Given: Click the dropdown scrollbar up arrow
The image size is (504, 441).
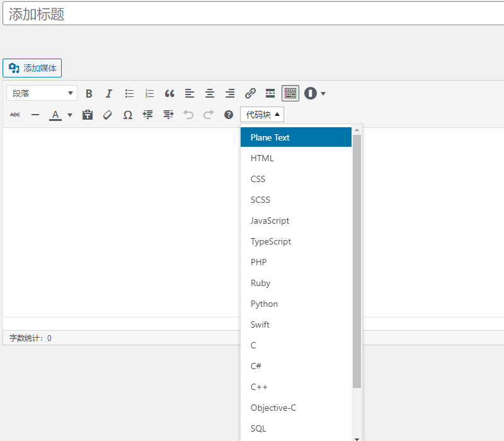Looking at the screenshot, I should pos(357,130).
